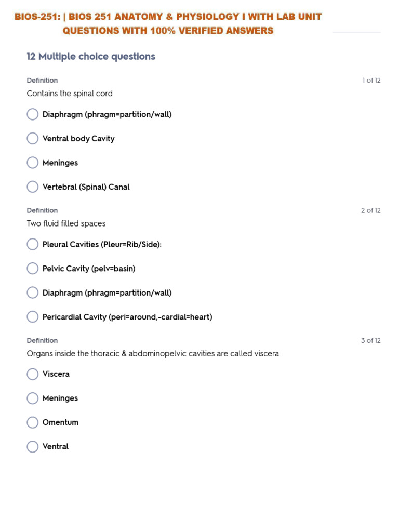Click the "Two fluid filled spaces" question text
Screen dimensions: 399x532
coord(66,223)
